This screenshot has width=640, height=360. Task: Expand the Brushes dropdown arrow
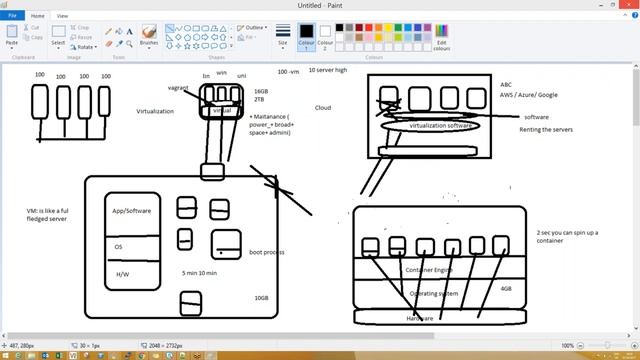tap(149, 48)
